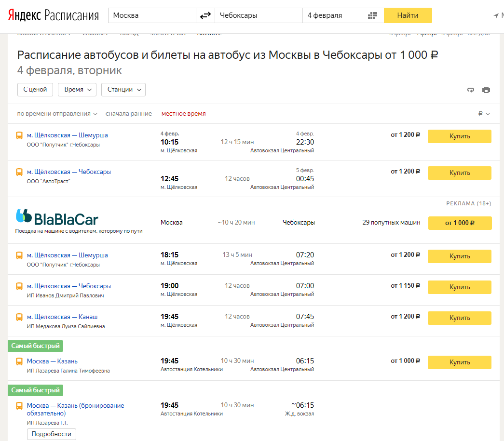Buy ticket for Москва — Казань 06:15

[x=459, y=362]
